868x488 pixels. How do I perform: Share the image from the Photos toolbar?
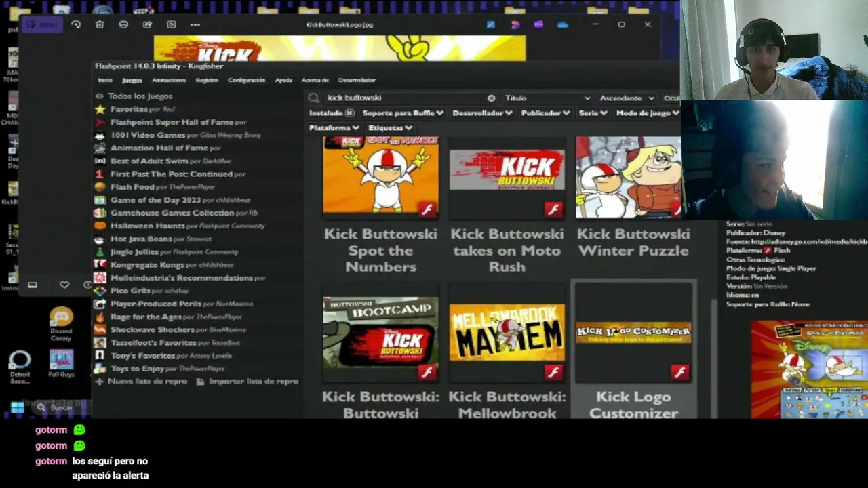click(147, 24)
